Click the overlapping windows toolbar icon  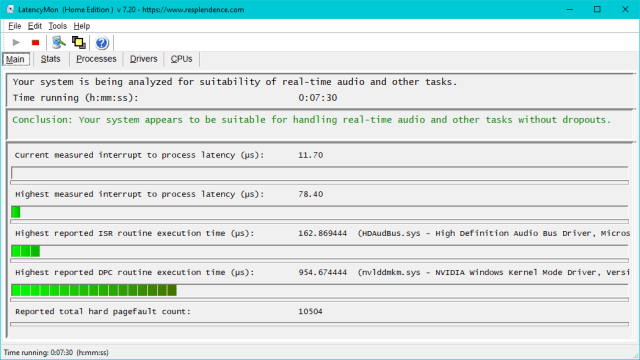pos(79,42)
